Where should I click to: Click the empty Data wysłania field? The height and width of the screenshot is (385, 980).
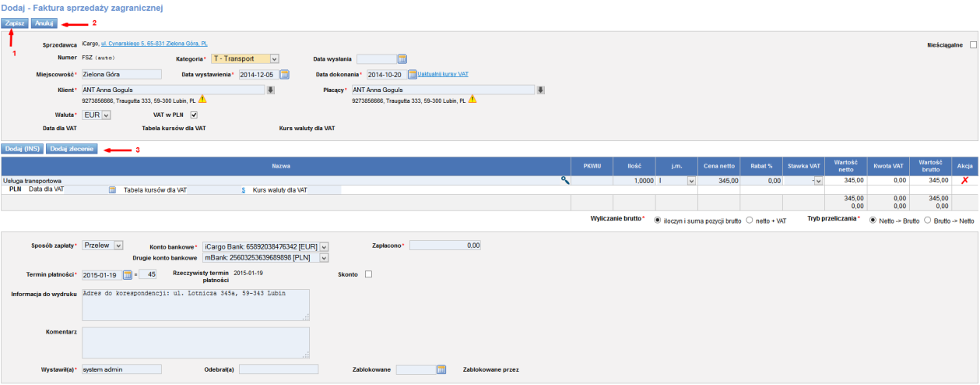[x=377, y=58]
